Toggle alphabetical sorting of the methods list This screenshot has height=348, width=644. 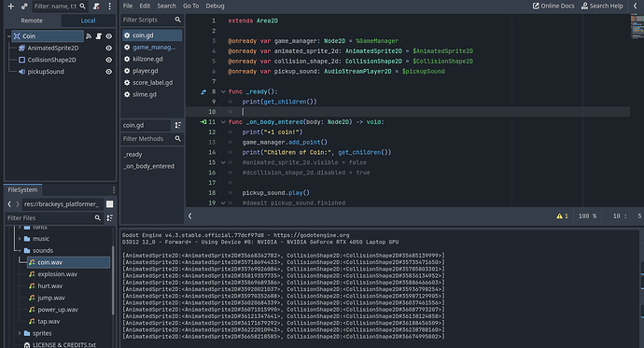[178, 125]
